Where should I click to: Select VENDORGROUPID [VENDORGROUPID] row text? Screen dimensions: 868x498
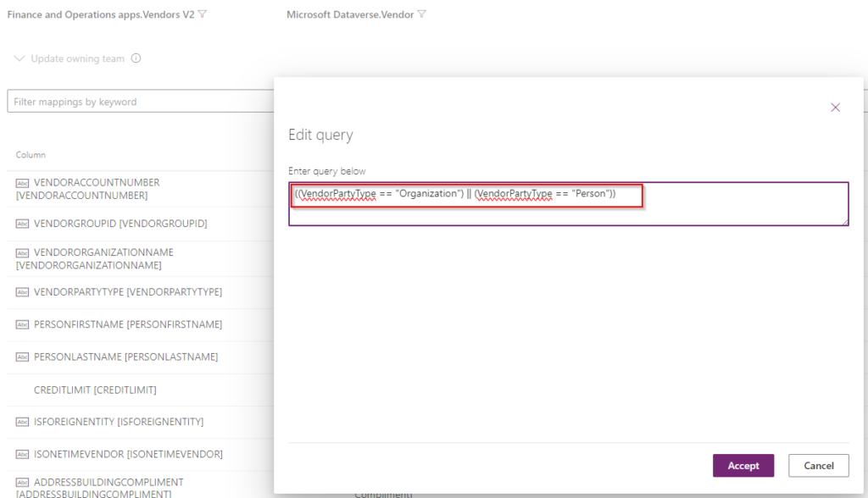120,224
